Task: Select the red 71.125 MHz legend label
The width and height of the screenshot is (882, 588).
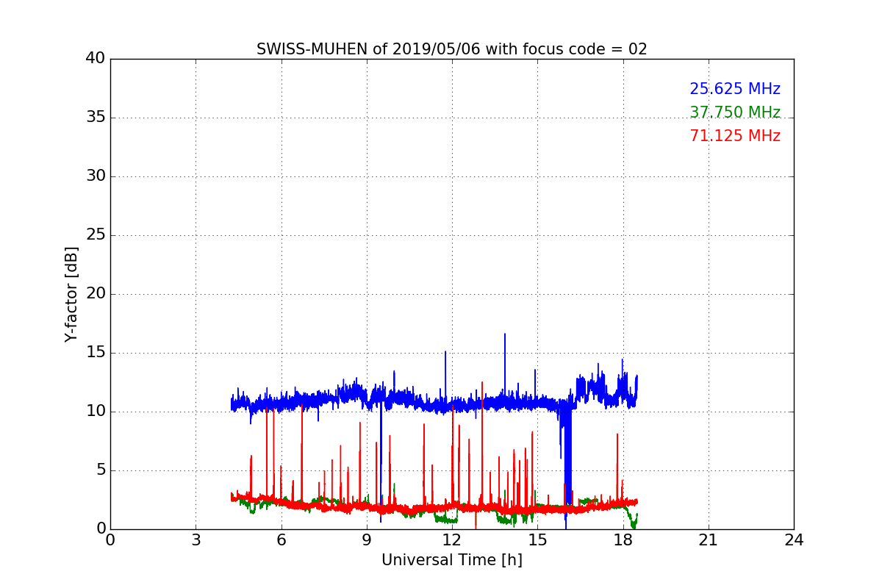Action: point(735,136)
